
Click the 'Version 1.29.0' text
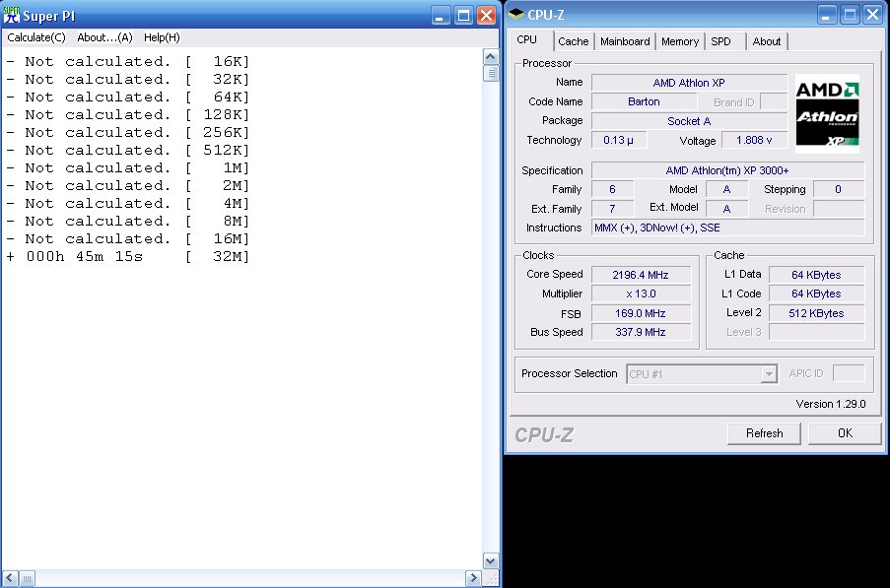tap(831, 404)
